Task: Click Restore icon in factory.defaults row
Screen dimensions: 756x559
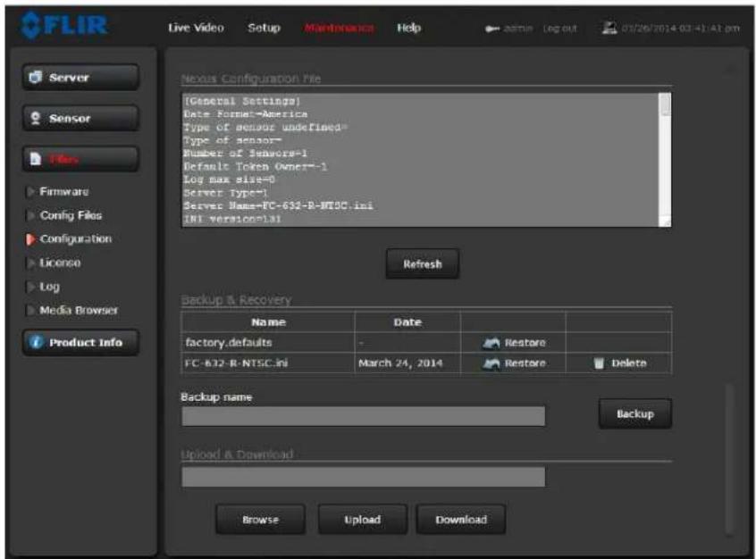Action: point(491,343)
